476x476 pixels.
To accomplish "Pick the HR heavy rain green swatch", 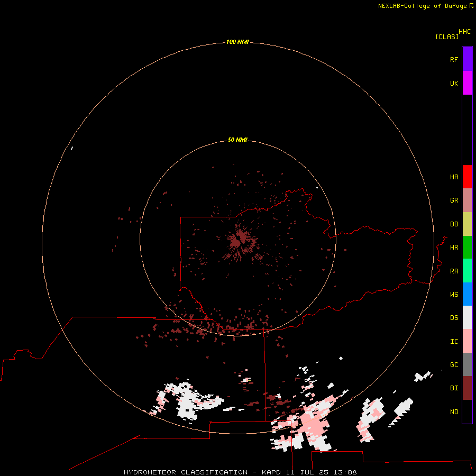I will [467, 248].
